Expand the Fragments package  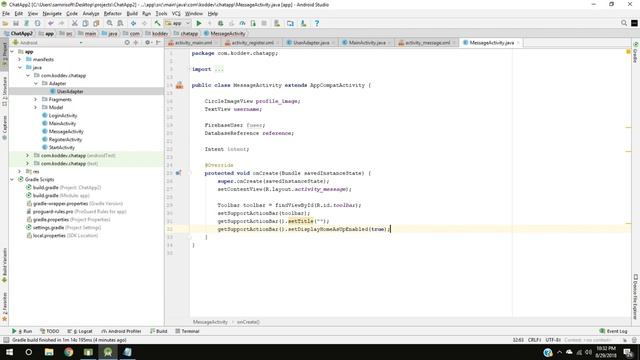pos(36,100)
